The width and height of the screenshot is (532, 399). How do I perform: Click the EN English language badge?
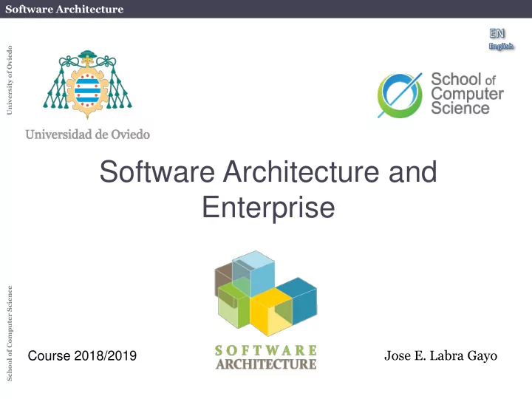pos(501,39)
